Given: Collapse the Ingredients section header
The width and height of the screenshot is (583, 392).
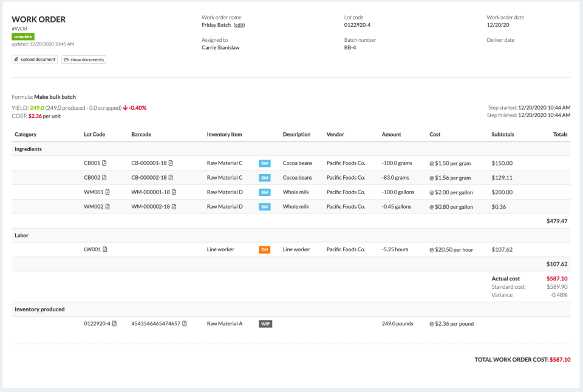Looking at the screenshot, I should coord(29,149).
